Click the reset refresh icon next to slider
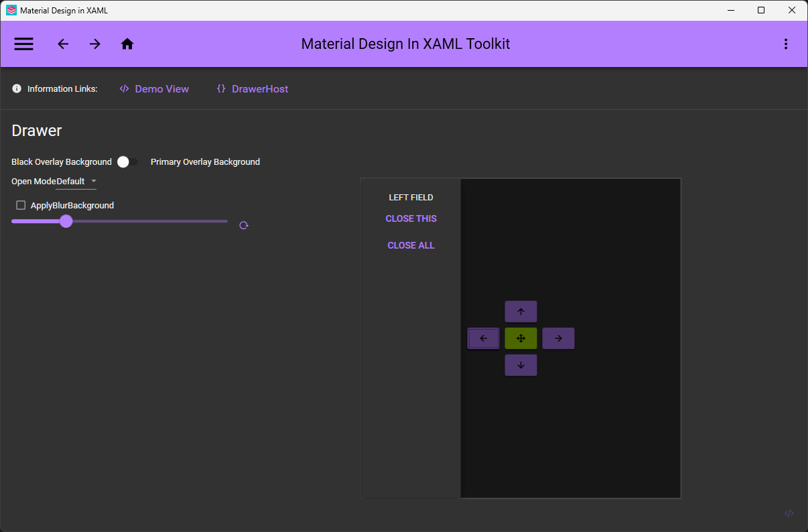Image resolution: width=808 pixels, height=532 pixels. (x=244, y=226)
